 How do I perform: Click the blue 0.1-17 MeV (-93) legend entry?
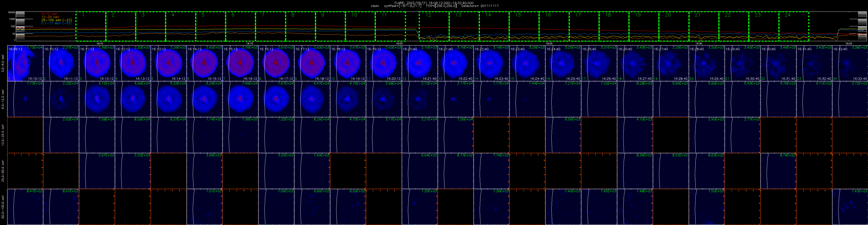pyautogui.click(x=57, y=23)
